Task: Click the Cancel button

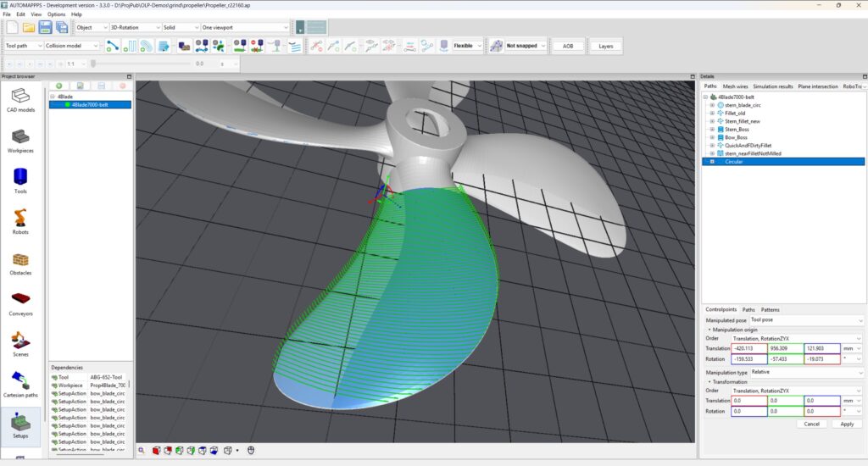Action: [x=811, y=424]
